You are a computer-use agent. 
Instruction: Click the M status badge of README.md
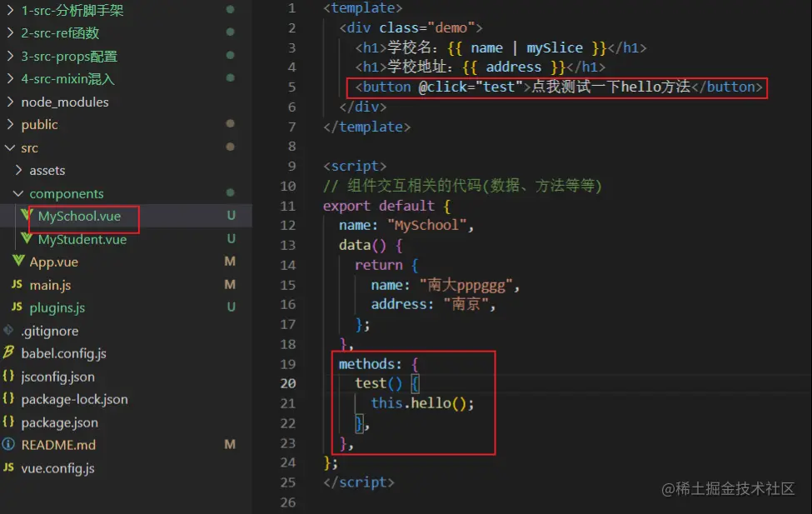click(x=231, y=445)
